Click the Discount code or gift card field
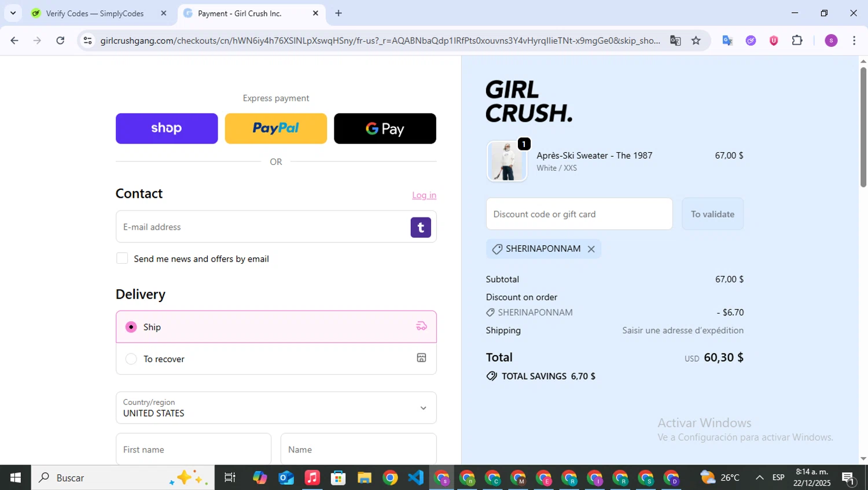Screen dimensions: 868x490 coord(579,214)
